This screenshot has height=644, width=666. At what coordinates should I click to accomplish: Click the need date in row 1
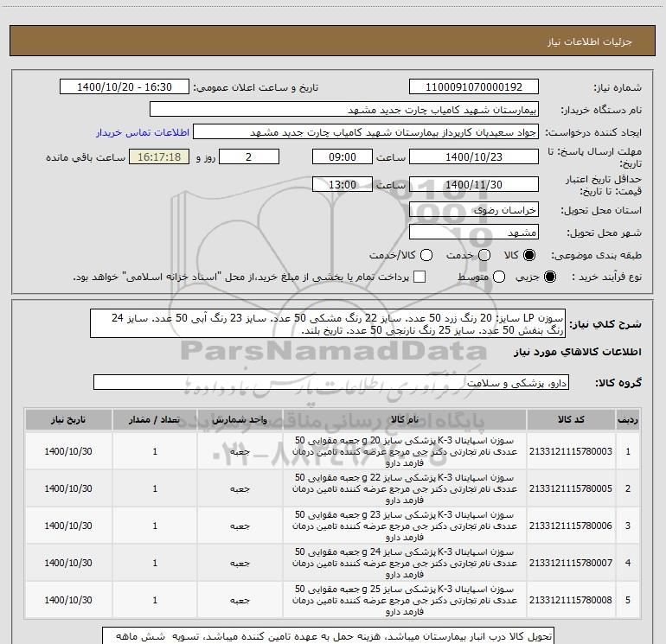point(68,451)
